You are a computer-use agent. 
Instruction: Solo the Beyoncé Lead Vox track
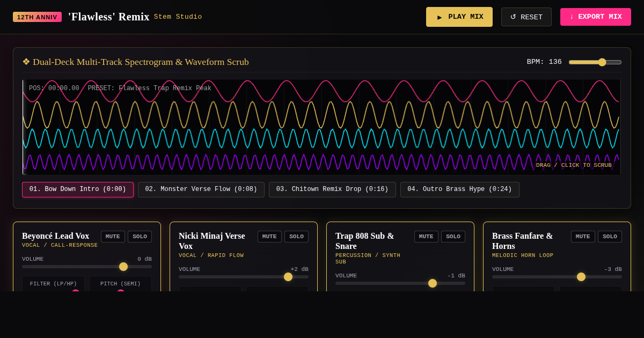140,237
